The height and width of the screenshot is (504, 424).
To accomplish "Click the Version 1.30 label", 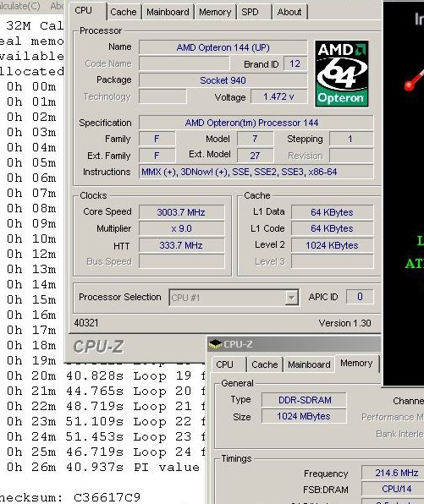I will pos(344,323).
